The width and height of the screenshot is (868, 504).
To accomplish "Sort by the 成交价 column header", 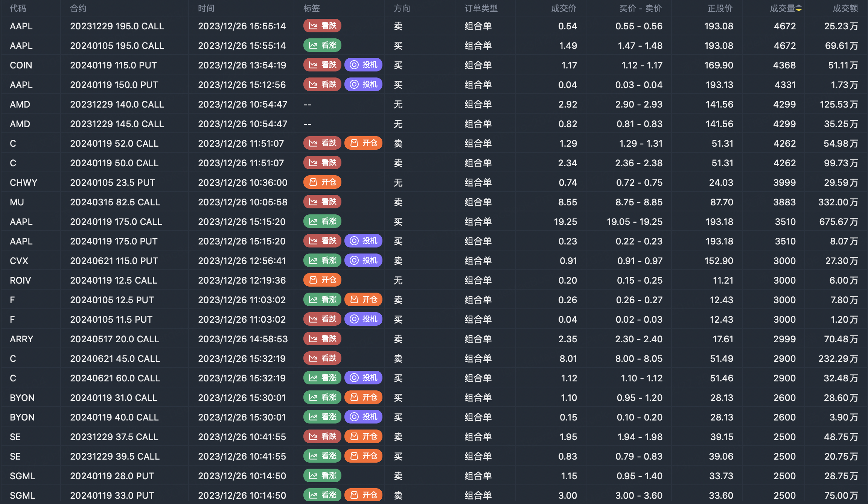I will coord(563,9).
